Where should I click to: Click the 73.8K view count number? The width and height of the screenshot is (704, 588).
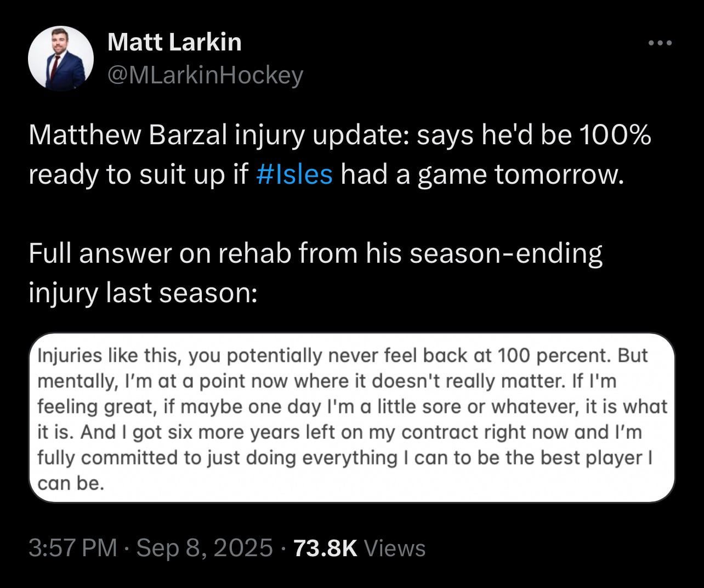pos(326,547)
